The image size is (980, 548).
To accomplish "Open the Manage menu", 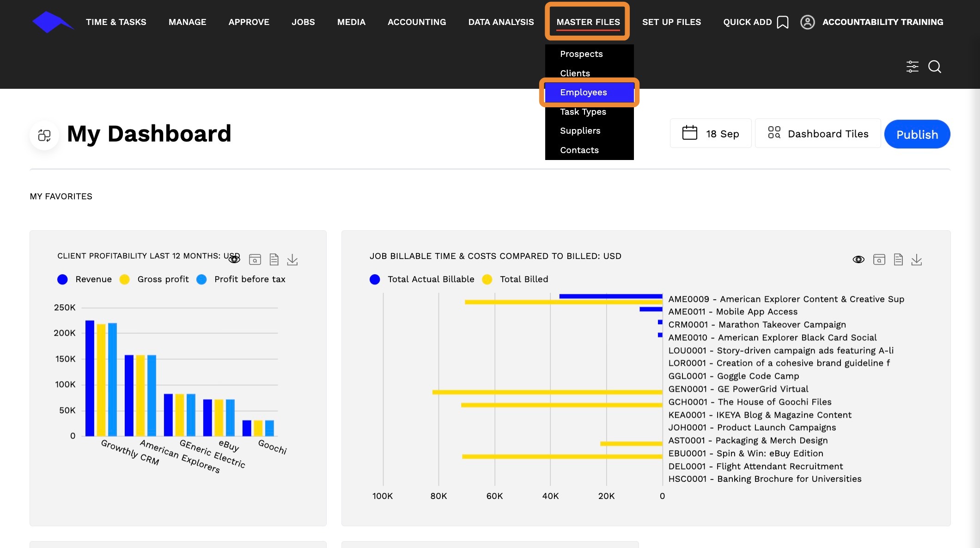I will (188, 22).
